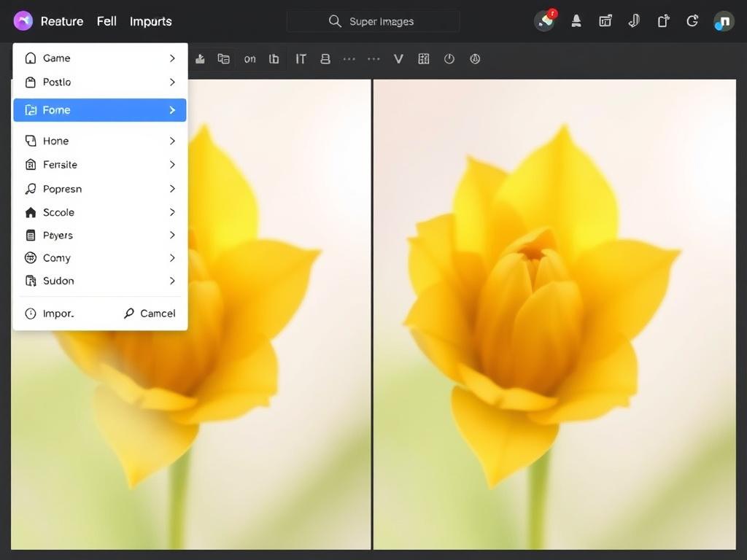
Task: Click the 'on' toolbar button
Action: (249, 59)
